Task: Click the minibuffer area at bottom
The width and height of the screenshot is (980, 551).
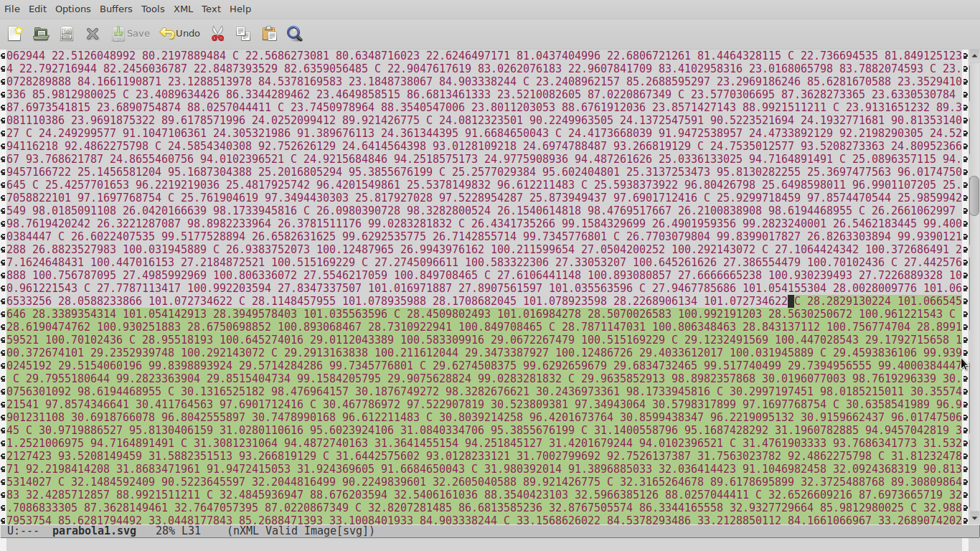Action: (x=490, y=545)
